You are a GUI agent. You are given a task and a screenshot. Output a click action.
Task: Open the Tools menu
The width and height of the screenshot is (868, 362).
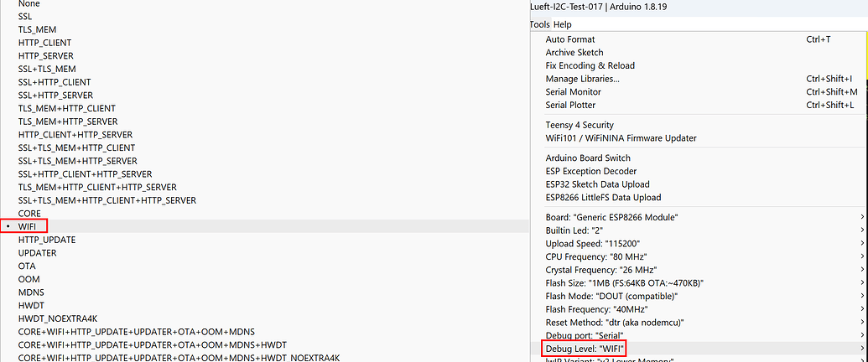point(540,24)
